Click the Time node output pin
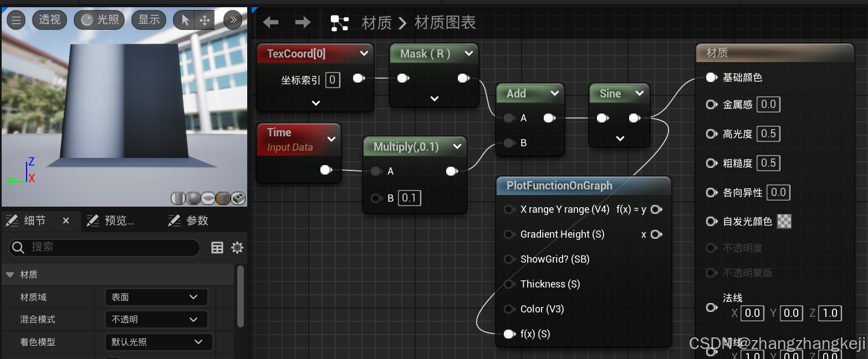The image size is (868, 359). tap(326, 170)
